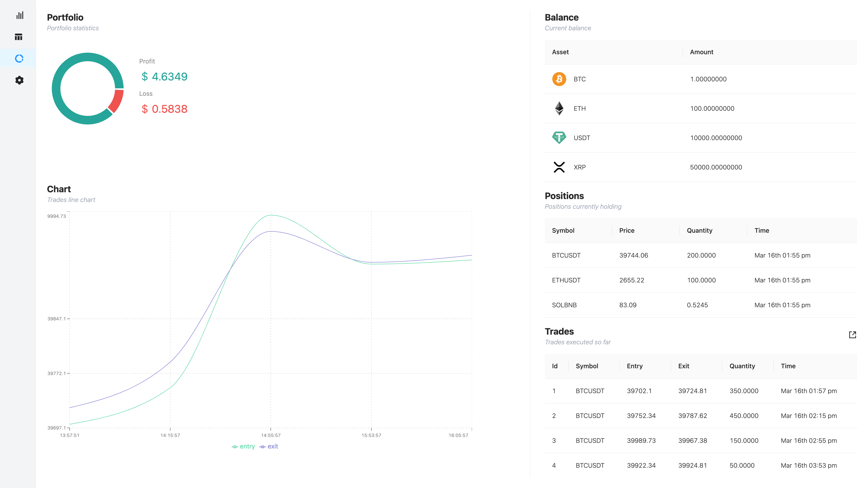This screenshot has width=868, height=488.
Task: Click chart peak at 14:55:57 marker
Action: click(271, 215)
